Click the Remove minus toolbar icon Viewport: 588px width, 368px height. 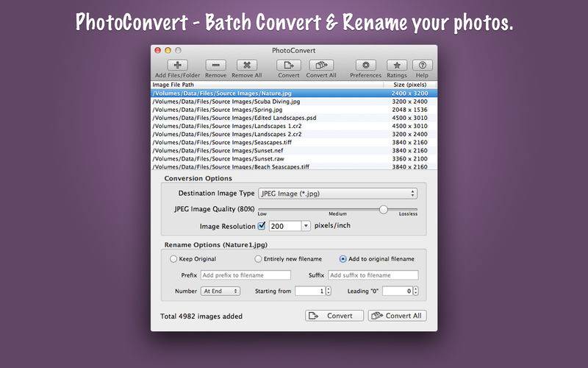[215, 66]
